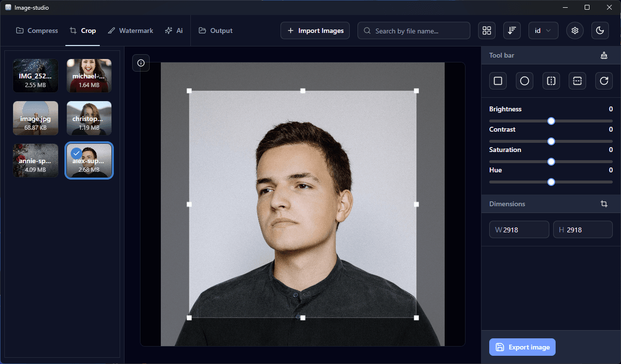Switch to the Watermark tab
The image size is (621, 364).
pos(130,30)
